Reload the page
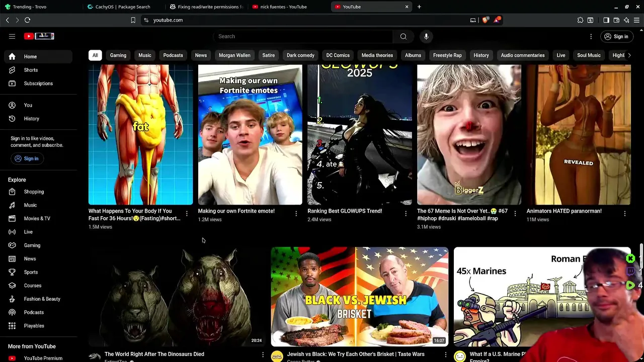The height and width of the screenshot is (362, 644). tap(28, 20)
